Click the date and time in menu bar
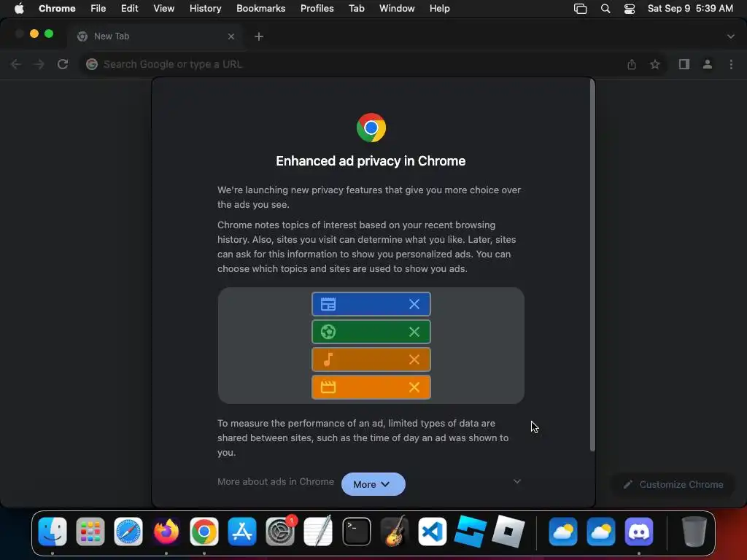 pos(690,9)
